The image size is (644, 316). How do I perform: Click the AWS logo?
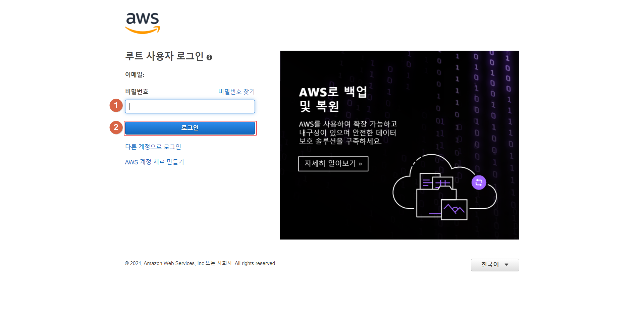[x=143, y=23]
